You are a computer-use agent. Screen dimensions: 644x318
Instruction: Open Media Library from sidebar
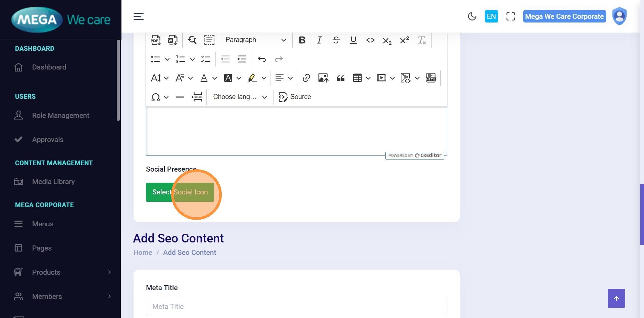[x=53, y=182]
